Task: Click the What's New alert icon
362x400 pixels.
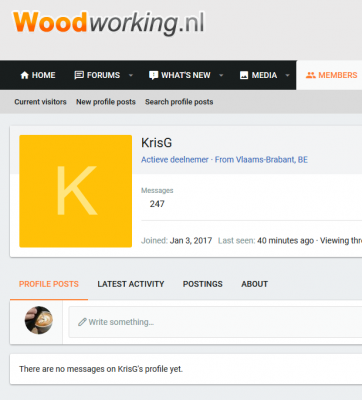Action: (x=153, y=75)
